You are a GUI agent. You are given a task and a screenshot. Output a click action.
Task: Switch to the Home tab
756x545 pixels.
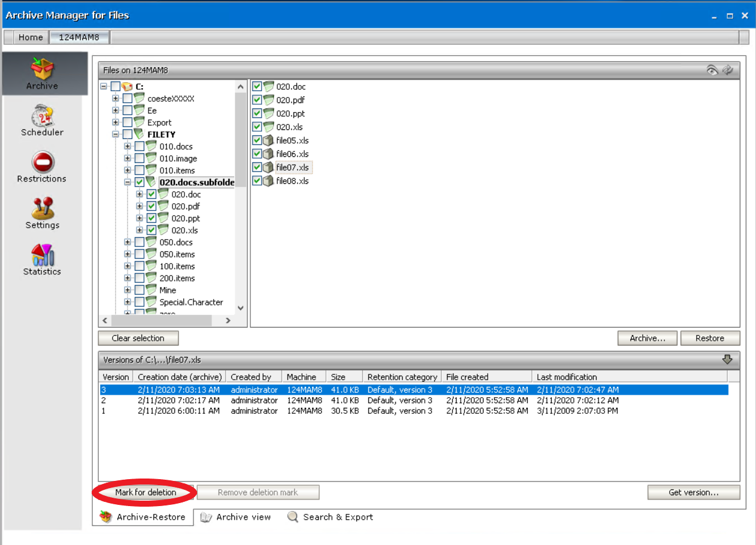tap(31, 37)
